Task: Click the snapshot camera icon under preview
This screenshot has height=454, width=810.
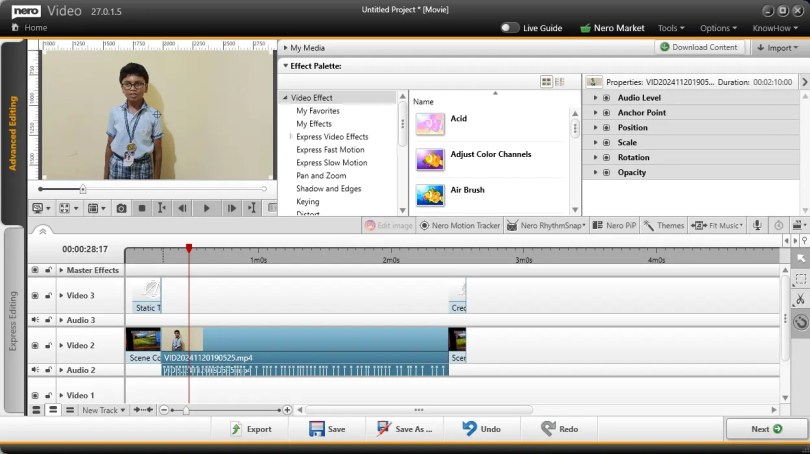Action: coord(121,208)
